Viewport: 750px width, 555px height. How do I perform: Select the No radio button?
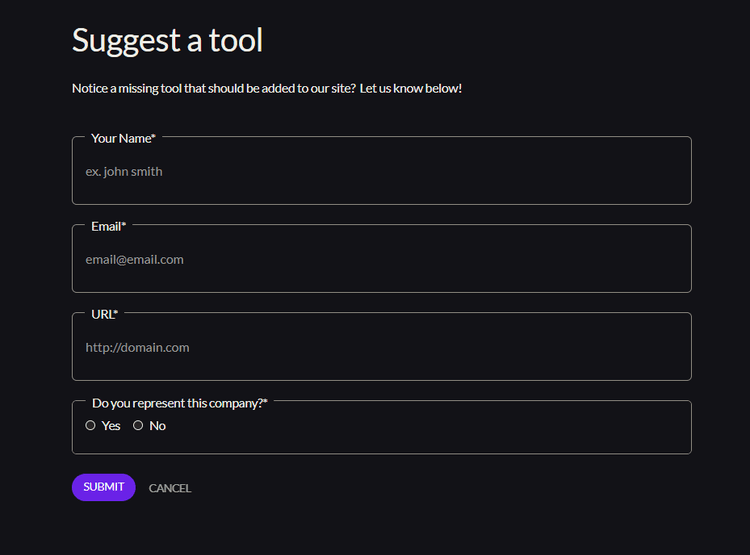pos(138,425)
